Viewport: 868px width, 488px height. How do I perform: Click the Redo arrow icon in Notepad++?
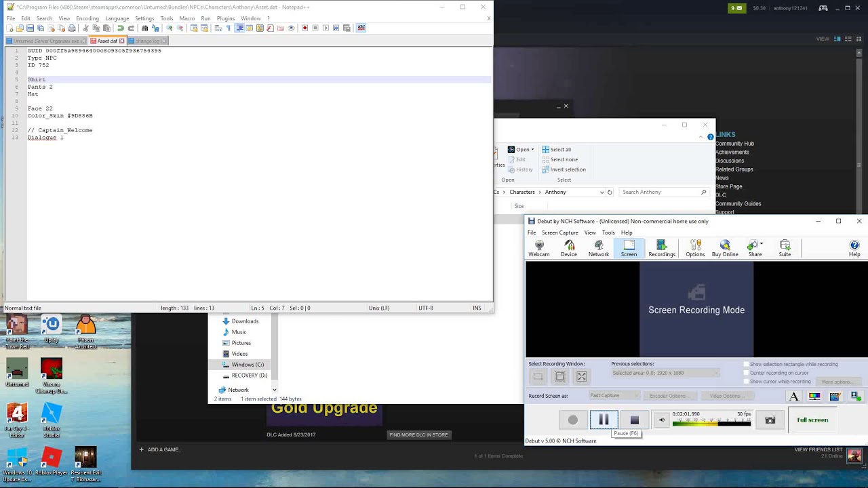coord(131,28)
